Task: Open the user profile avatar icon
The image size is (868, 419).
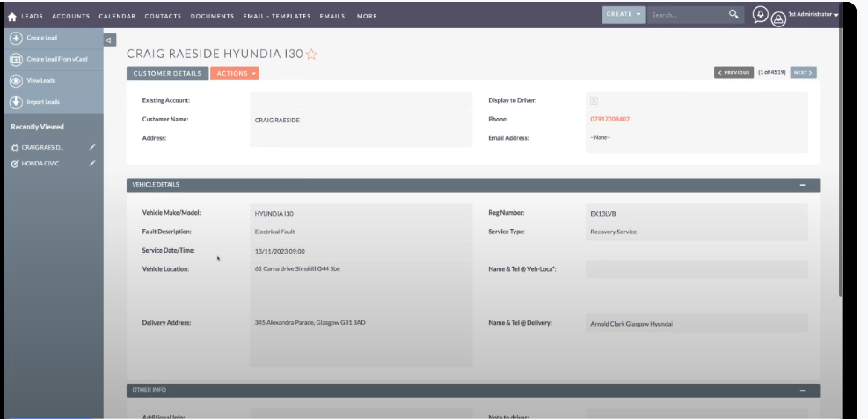Action: tap(778, 18)
